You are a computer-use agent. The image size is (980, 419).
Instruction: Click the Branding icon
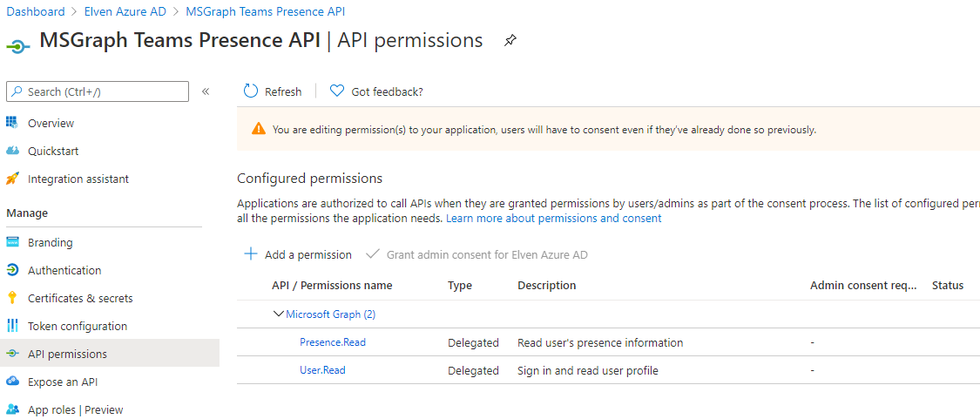[12, 242]
